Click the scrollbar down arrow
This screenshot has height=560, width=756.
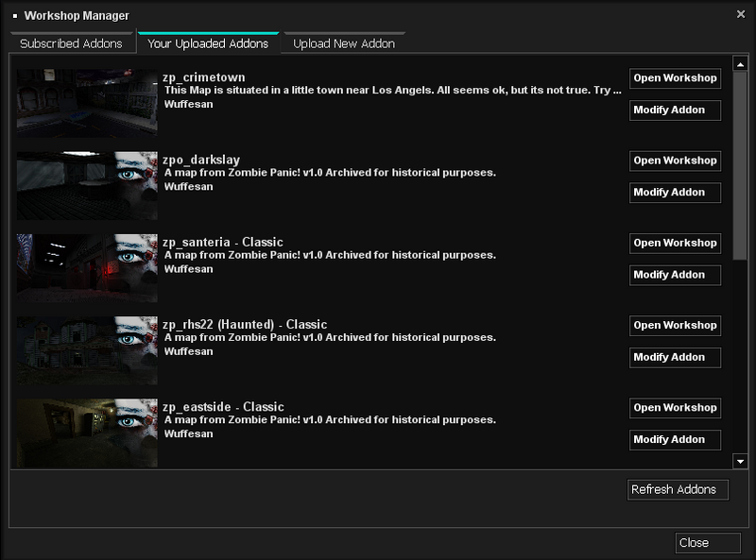pyautogui.click(x=742, y=460)
